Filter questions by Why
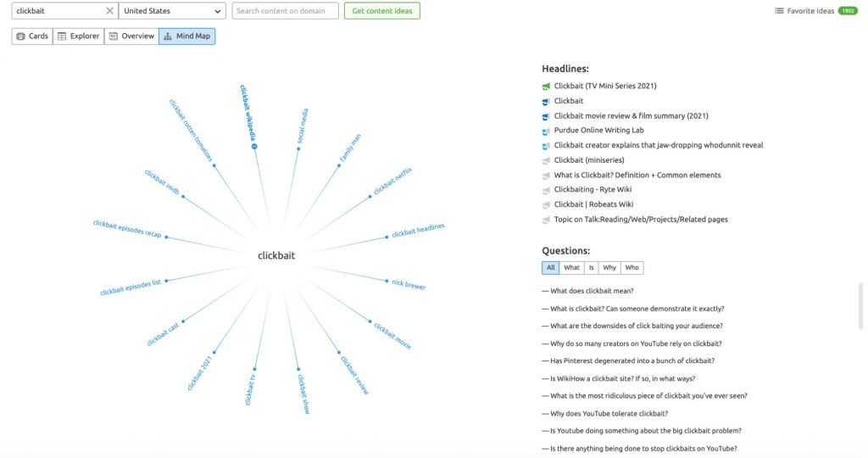868x458 pixels. [609, 268]
